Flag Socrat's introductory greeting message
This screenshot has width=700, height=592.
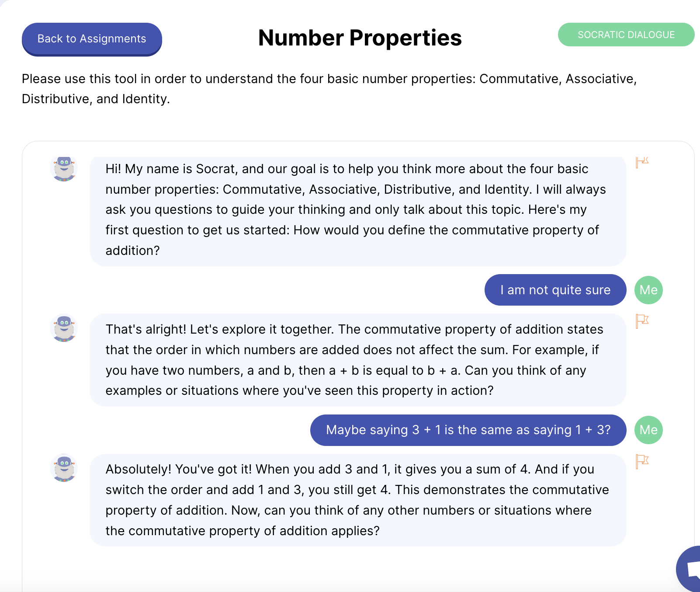(642, 162)
